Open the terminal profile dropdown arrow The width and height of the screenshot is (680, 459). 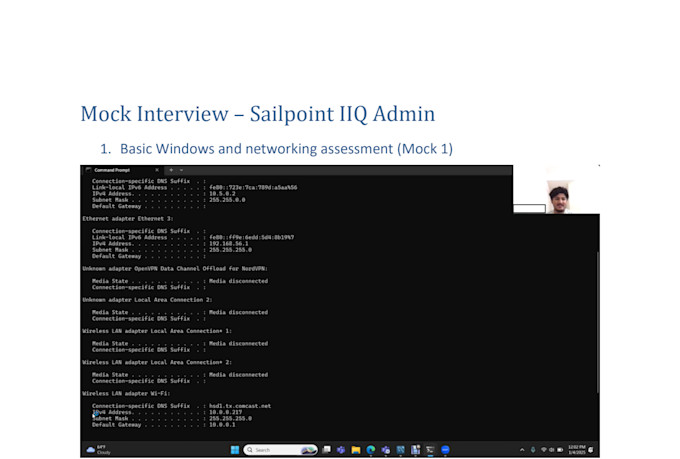[181, 170]
